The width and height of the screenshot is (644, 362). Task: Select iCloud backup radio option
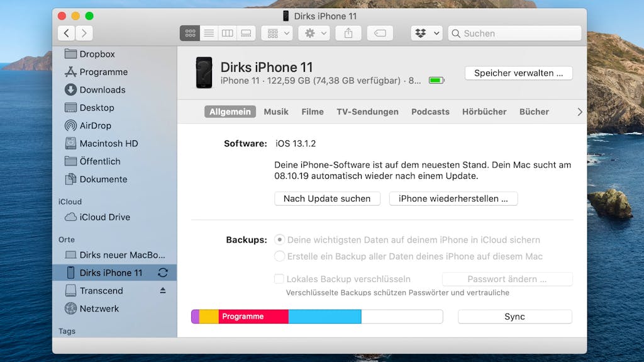279,239
